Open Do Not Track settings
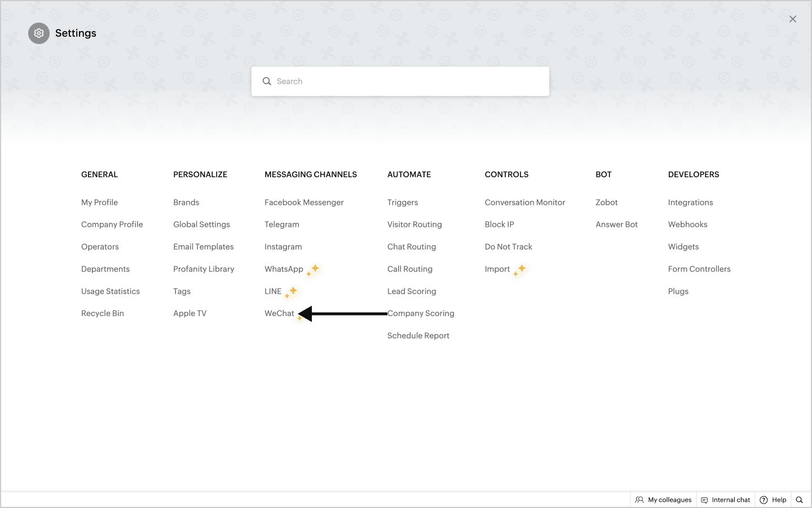The height and width of the screenshot is (508, 812). point(509,247)
